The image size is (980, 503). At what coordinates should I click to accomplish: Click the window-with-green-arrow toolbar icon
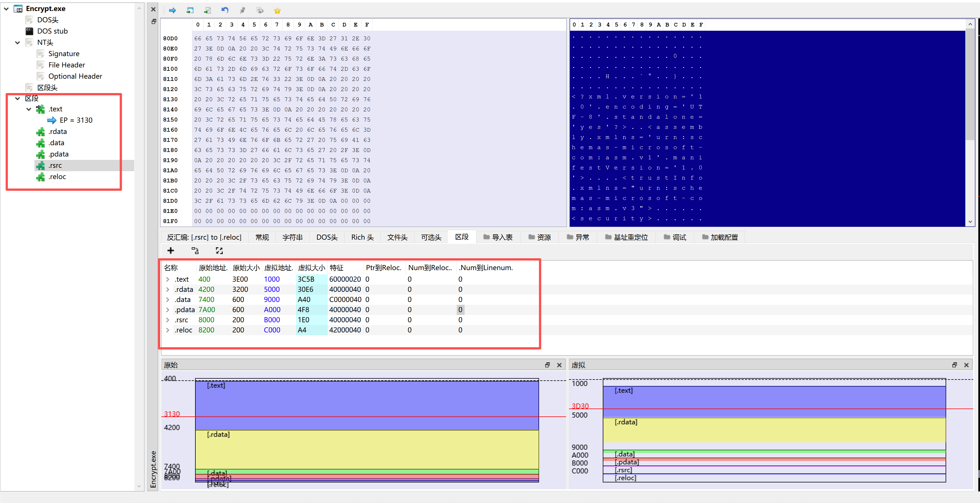(190, 10)
